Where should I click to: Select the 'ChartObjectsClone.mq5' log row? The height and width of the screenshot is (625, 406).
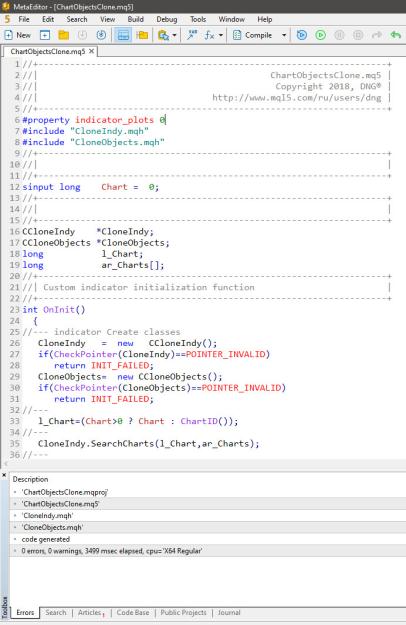207,504
